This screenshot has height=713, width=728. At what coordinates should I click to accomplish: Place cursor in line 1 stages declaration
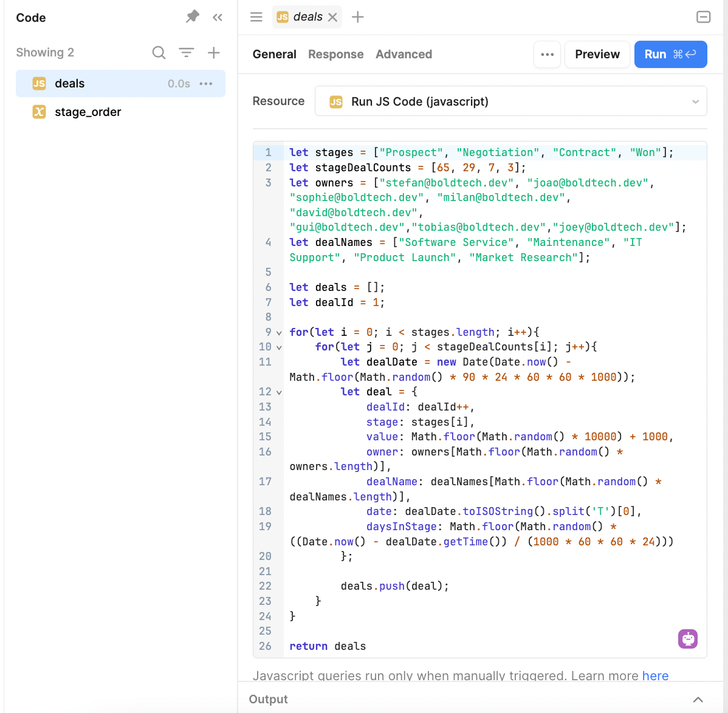[x=481, y=152]
